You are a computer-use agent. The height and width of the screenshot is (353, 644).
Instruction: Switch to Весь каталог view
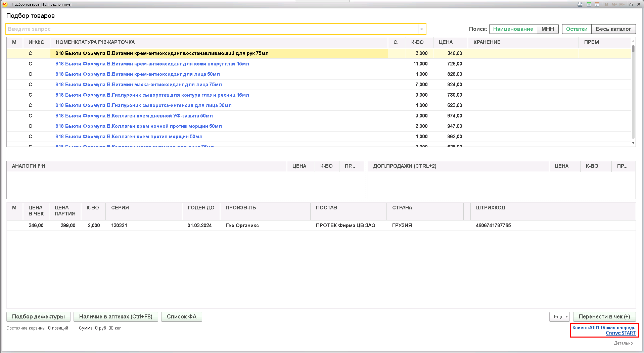point(613,29)
